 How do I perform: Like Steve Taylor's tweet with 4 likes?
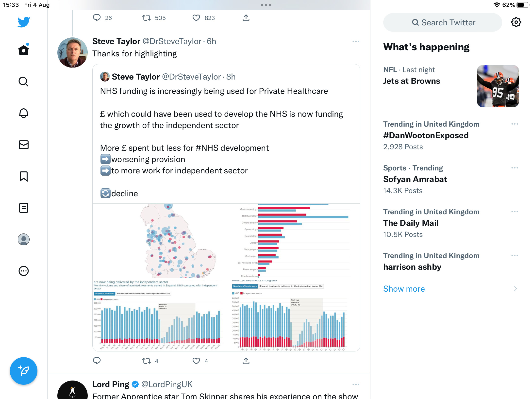click(x=196, y=361)
